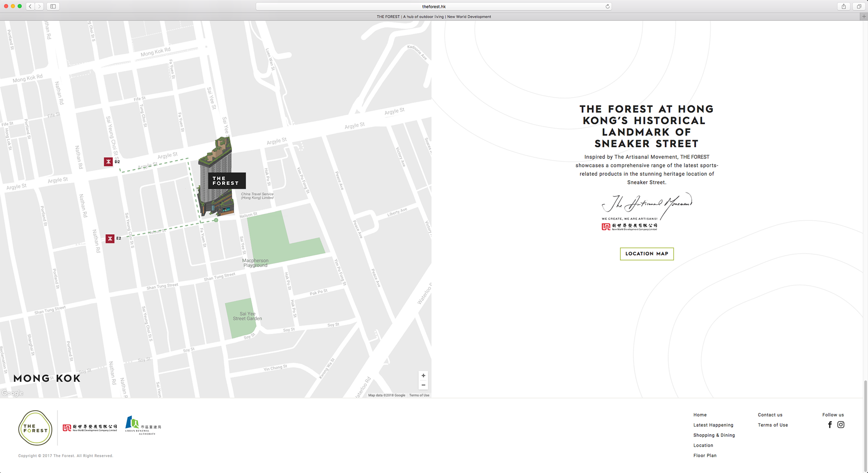Click the Safari back navigation arrow
Image resolution: width=868 pixels, height=473 pixels.
coord(30,6)
